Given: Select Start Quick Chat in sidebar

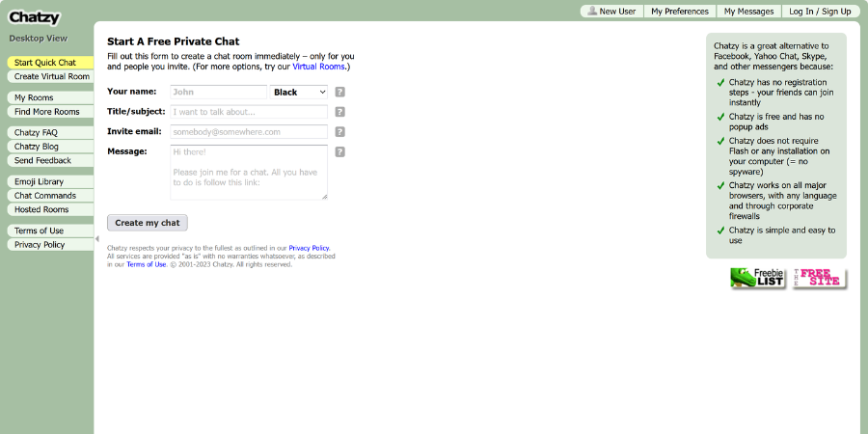Looking at the screenshot, I should (x=50, y=63).
